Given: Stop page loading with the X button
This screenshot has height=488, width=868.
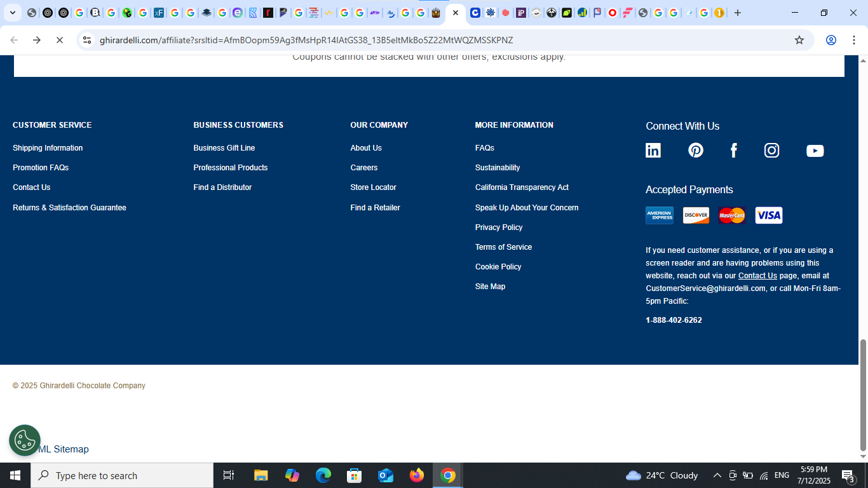Looking at the screenshot, I should [x=59, y=40].
